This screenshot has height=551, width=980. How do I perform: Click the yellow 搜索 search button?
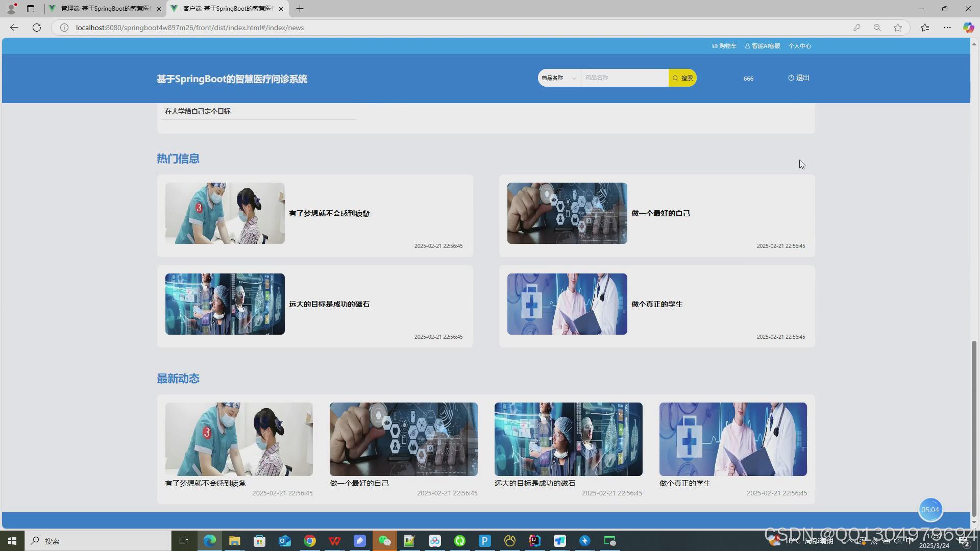682,78
